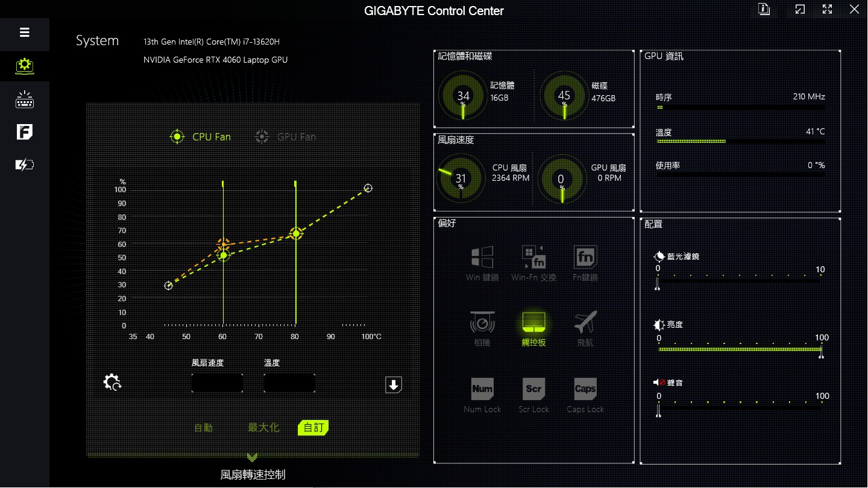This screenshot has height=488, width=868.
Task: Select the 自訂 fan mode
Action: [x=313, y=428]
